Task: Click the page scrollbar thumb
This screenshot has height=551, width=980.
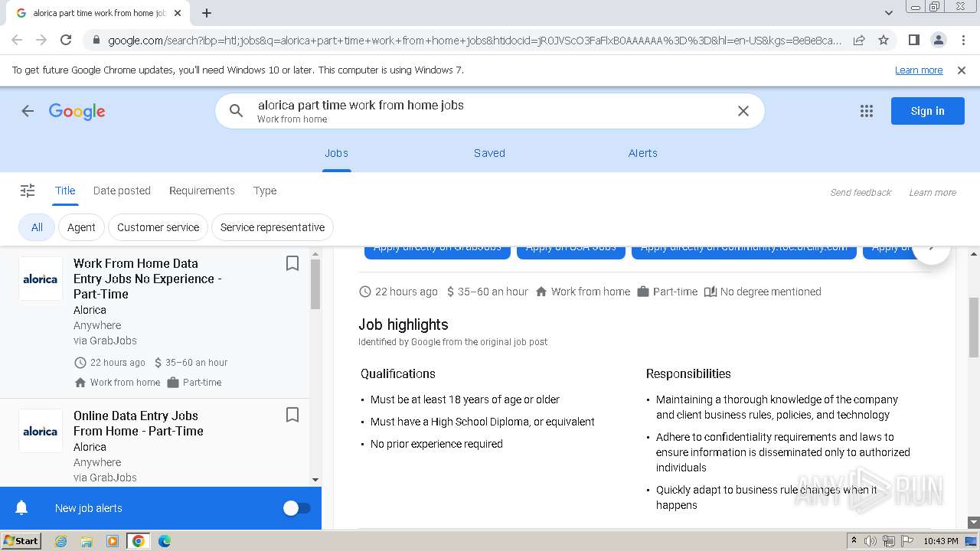Action: [x=974, y=327]
